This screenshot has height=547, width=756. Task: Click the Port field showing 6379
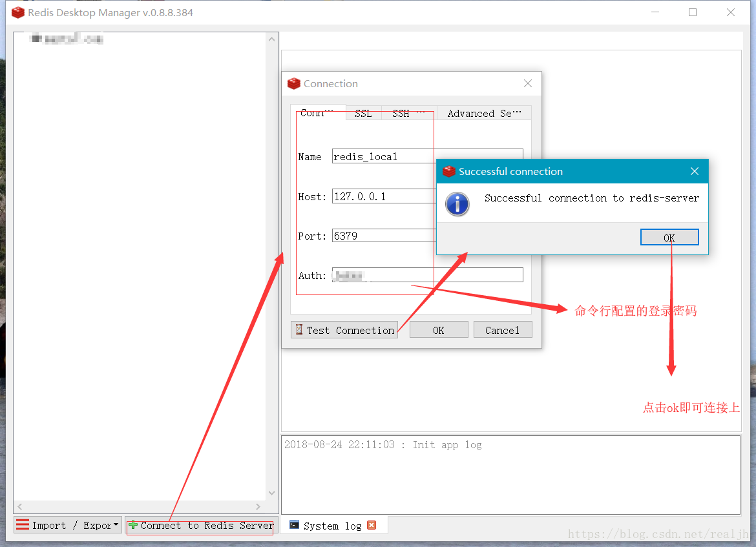click(x=427, y=236)
